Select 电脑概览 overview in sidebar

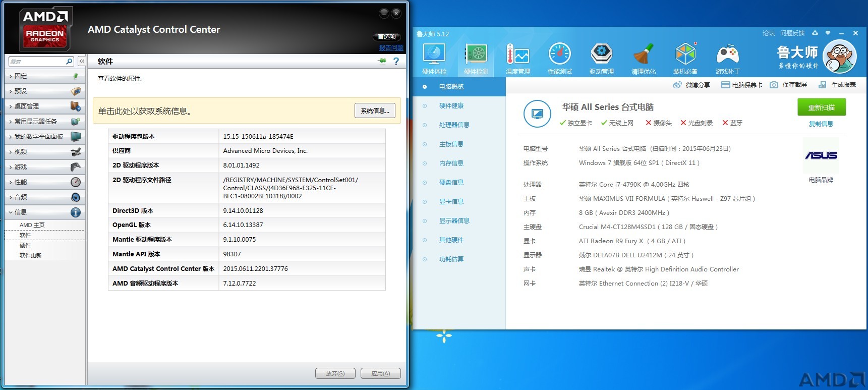[x=459, y=87]
